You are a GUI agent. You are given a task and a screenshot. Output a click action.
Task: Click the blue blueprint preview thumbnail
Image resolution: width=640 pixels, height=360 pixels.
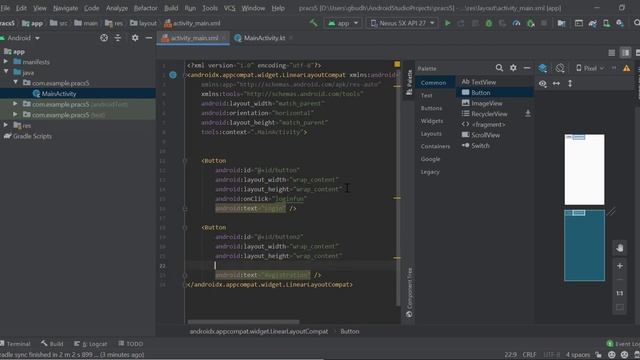(x=584, y=245)
